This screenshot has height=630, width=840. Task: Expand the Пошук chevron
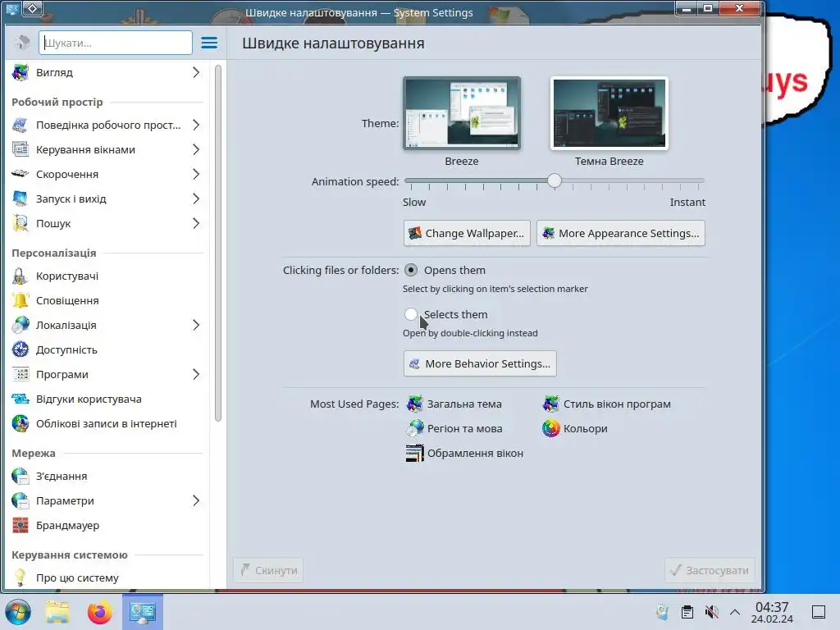(x=196, y=223)
